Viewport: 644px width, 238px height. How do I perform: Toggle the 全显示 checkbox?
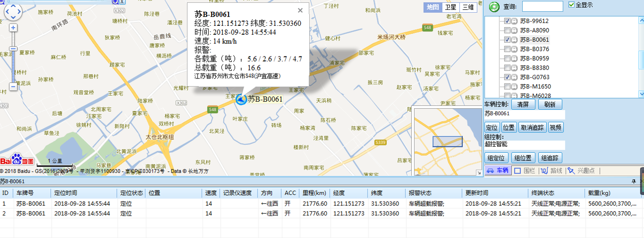(x=572, y=5)
